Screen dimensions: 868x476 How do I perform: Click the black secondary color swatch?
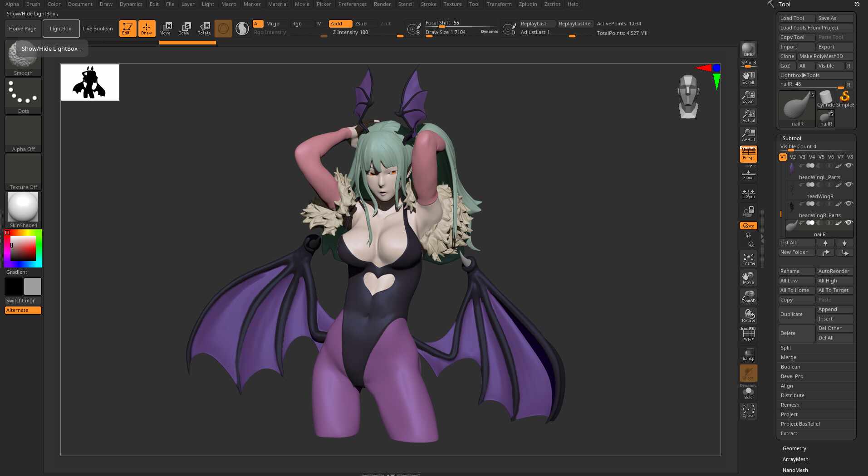14,287
